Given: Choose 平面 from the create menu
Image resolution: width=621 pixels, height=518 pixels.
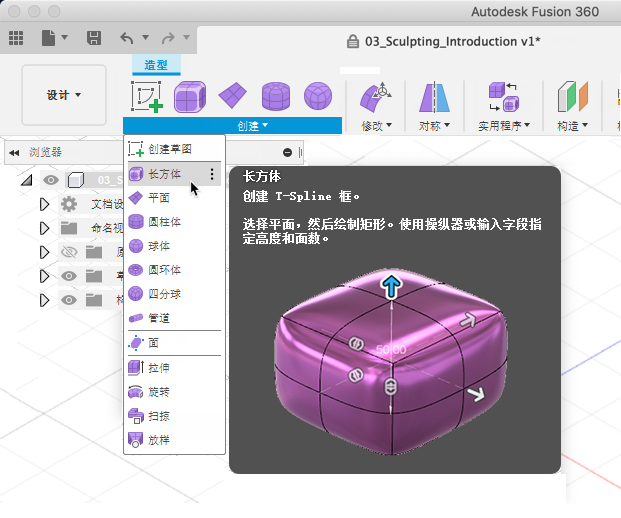Looking at the screenshot, I should [x=174, y=198].
